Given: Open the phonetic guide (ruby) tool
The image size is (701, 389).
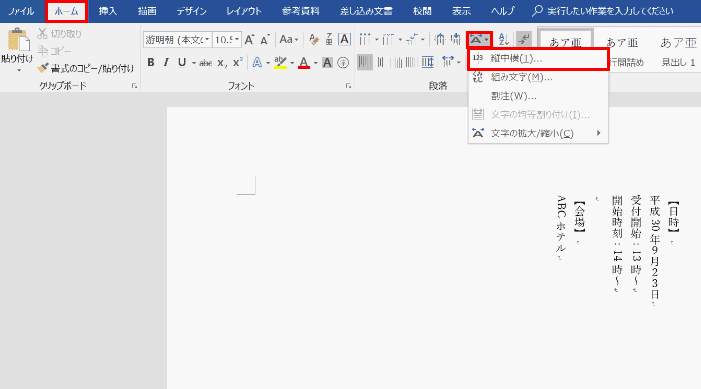Looking at the screenshot, I should 329,39.
